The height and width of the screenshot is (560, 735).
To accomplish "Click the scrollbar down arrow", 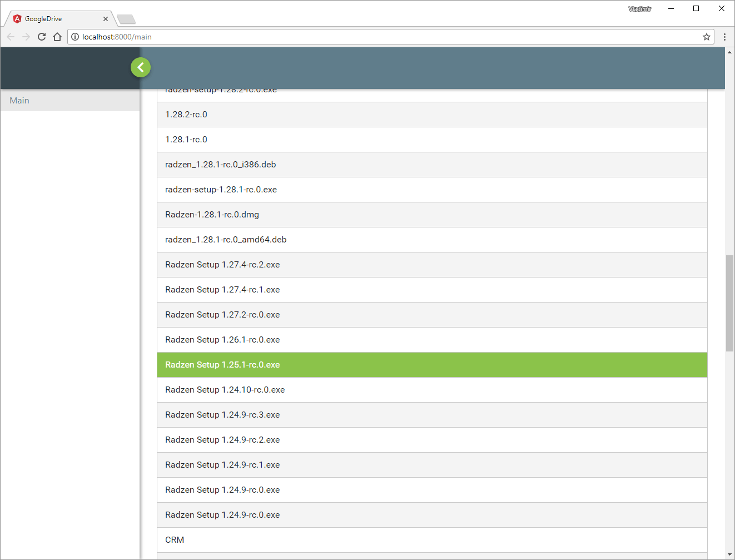I will 729,555.
